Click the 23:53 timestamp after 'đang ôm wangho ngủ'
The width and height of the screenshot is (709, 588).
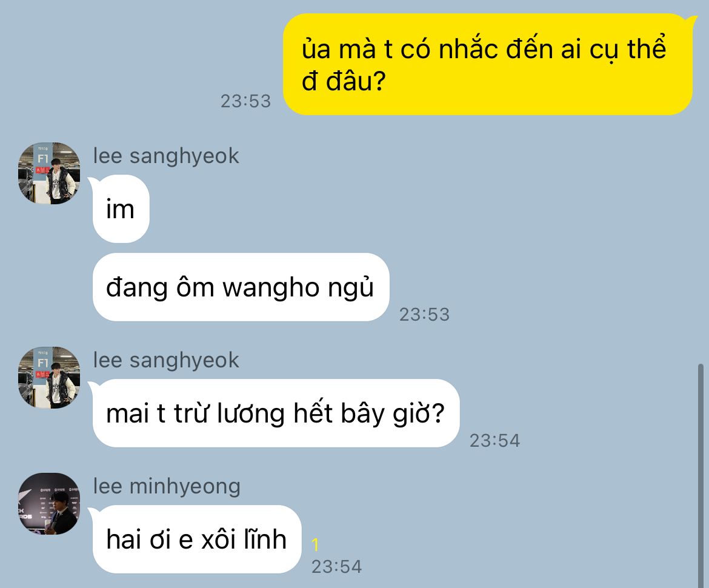click(x=424, y=315)
